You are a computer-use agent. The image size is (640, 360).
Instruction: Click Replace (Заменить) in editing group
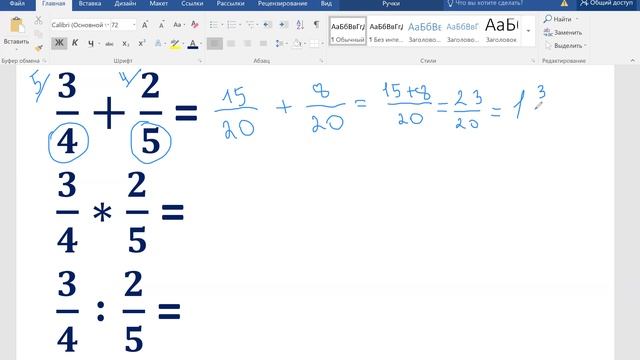[x=563, y=32]
